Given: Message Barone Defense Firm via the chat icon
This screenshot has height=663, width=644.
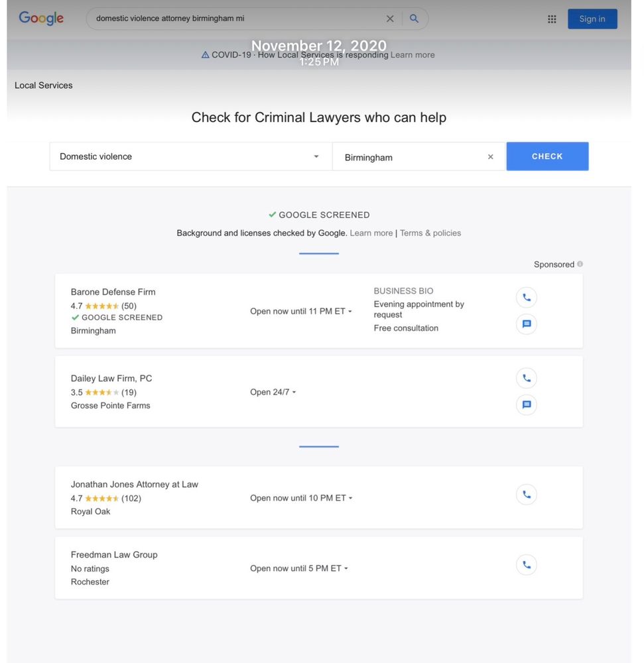Looking at the screenshot, I should [x=526, y=324].
